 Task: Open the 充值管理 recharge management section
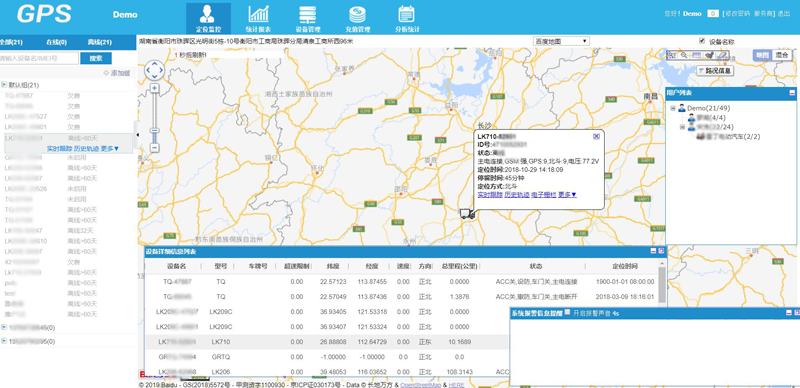[x=357, y=18]
